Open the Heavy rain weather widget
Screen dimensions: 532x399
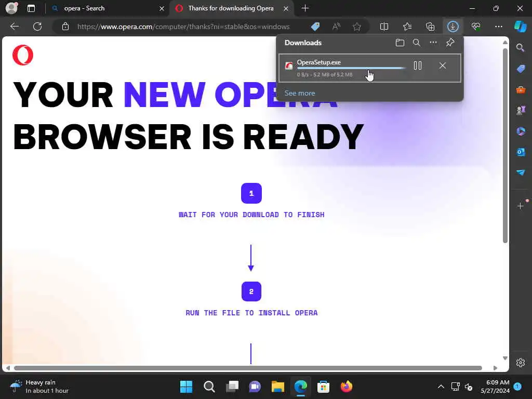[x=39, y=387]
